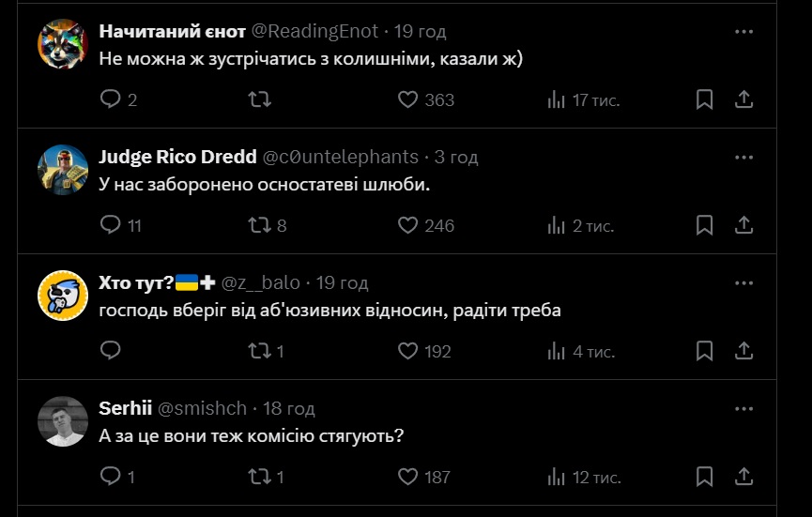Reply to the Хто тут? tweet
Screen dimensions: 812x517
pyautogui.click(x=111, y=351)
